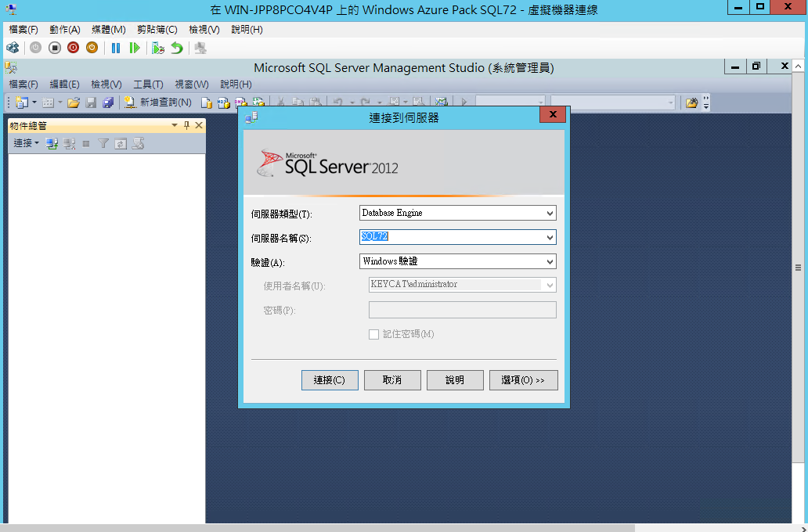
Task: Create a VM checkpoint with the snapshot icon
Action: click(x=158, y=48)
